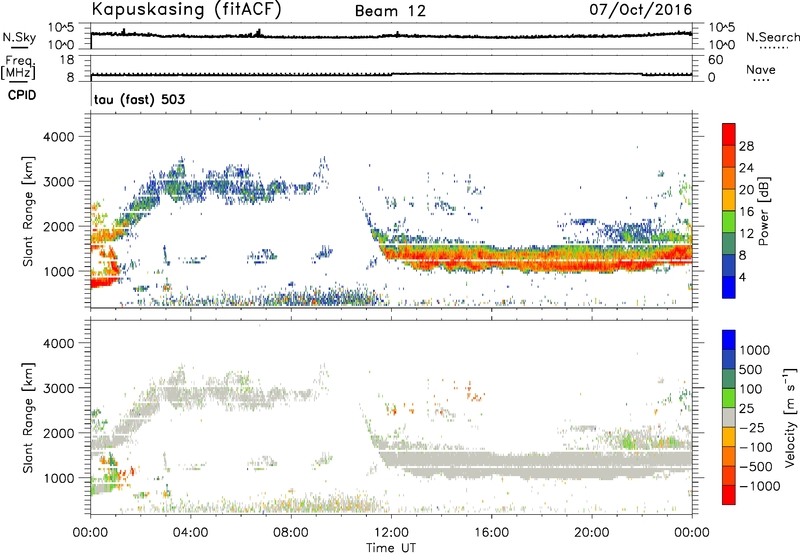Select the Time UT axis title
800x554 pixels.
point(391,548)
